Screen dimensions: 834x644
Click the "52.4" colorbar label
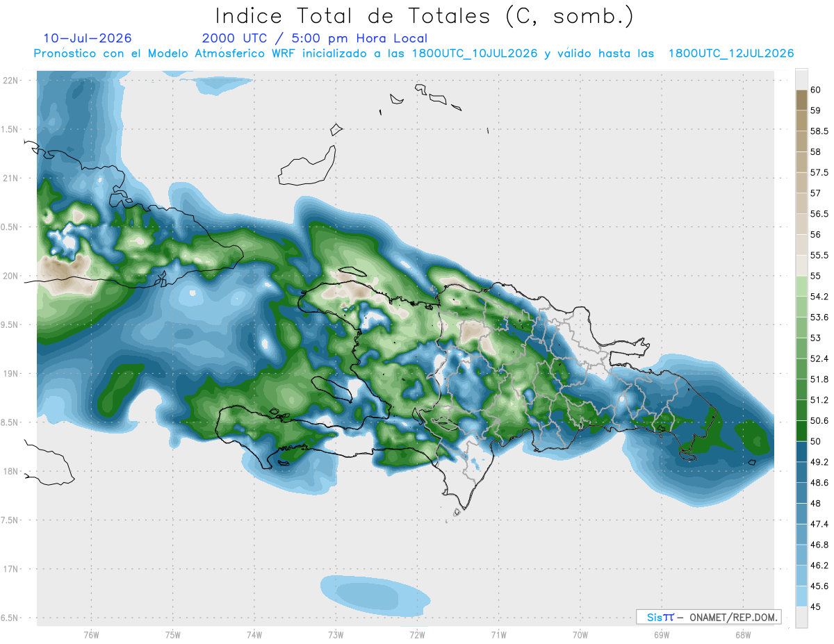(819, 358)
